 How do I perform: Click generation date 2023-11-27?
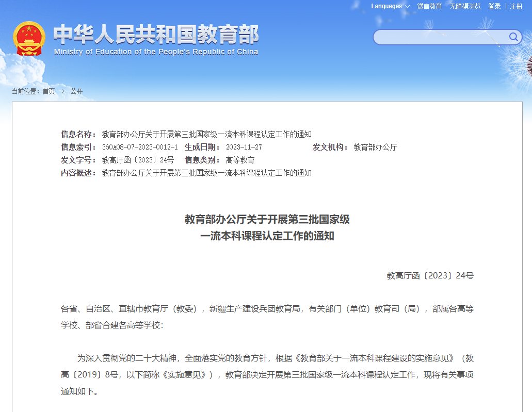[244, 147]
